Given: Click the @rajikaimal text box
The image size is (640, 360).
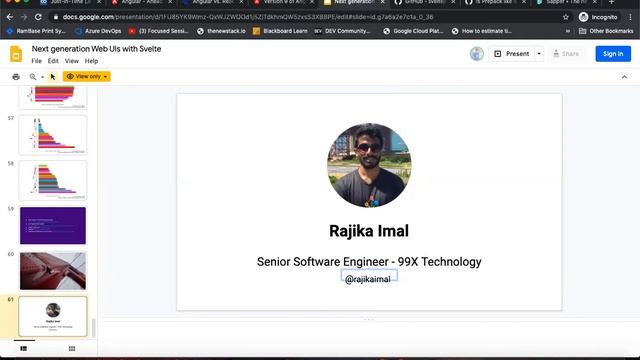Looking at the screenshot, I should coord(369,277).
